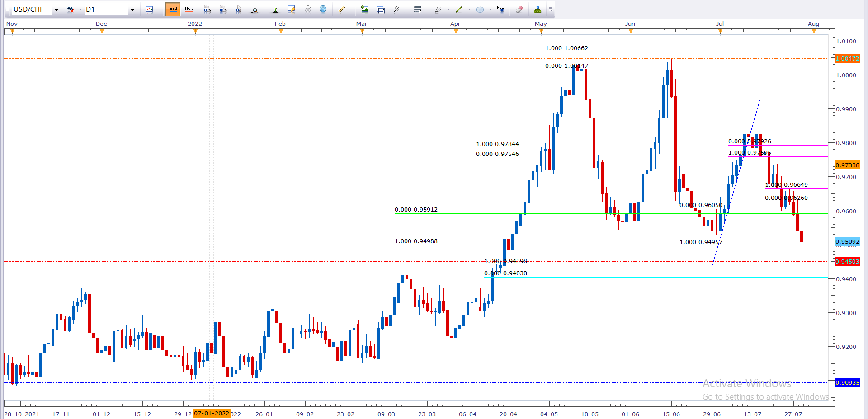
Task: Click the Fibonacci label 0.000 0.97546
Action: pyautogui.click(x=497, y=154)
